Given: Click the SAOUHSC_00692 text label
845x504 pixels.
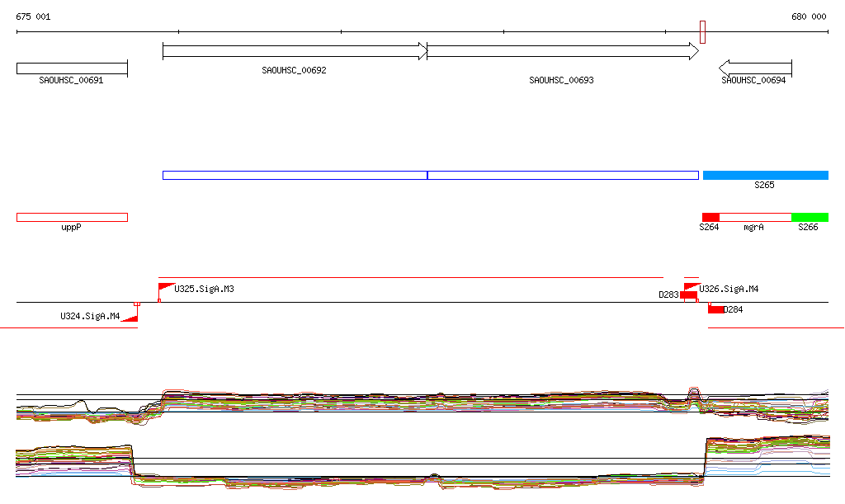Looking at the screenshot, I should pyautogui.click(x=294, y=71).
